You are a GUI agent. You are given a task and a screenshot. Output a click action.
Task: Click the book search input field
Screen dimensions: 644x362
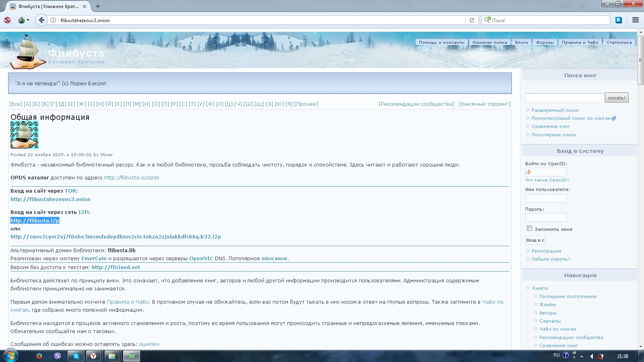[565, 97]
